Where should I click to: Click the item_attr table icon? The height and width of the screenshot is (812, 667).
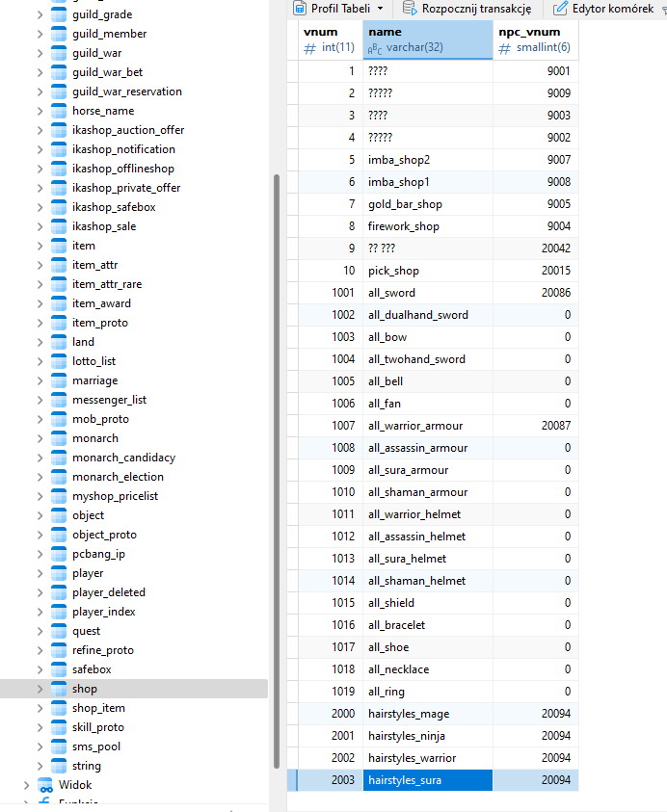pos(59,265)
